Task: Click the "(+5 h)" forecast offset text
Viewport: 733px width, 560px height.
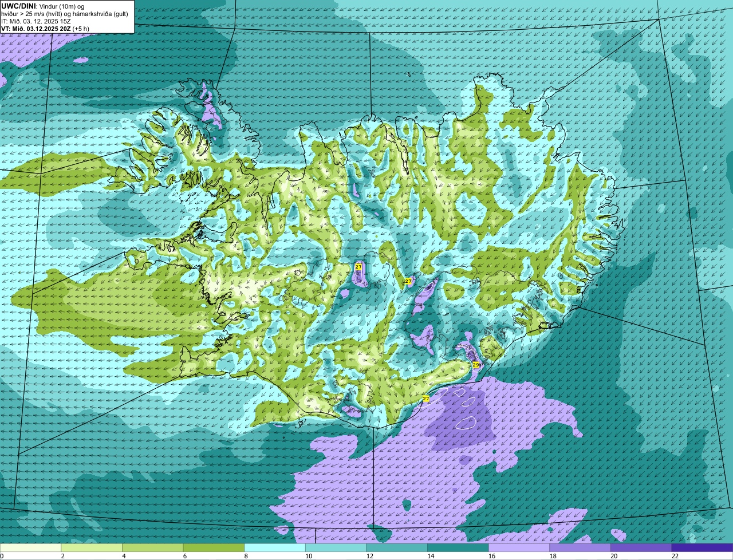Action: (x=81, y=29)
